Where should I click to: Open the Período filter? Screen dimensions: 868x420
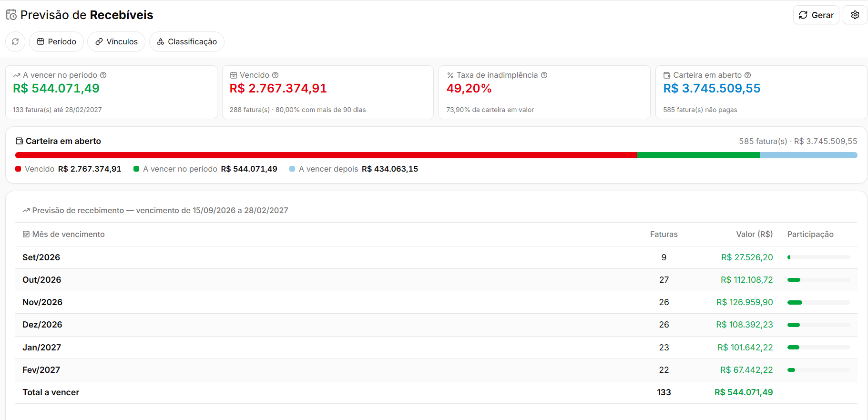56,41
